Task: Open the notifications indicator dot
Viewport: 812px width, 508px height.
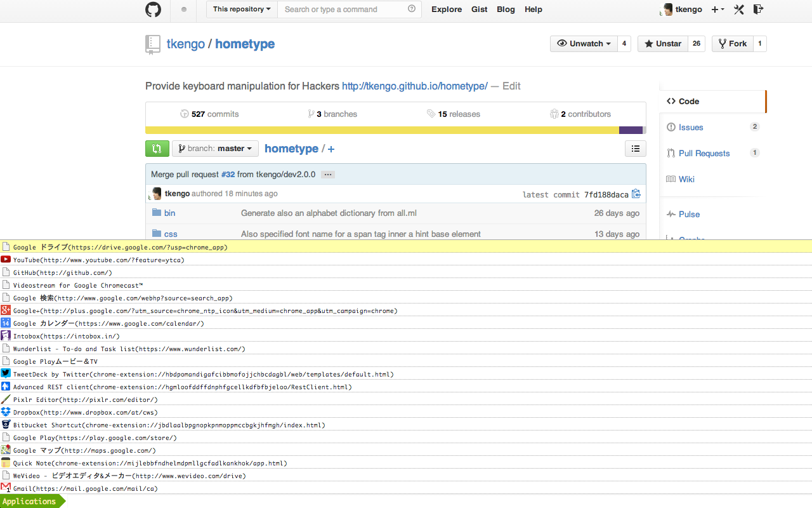Action: 184,10
